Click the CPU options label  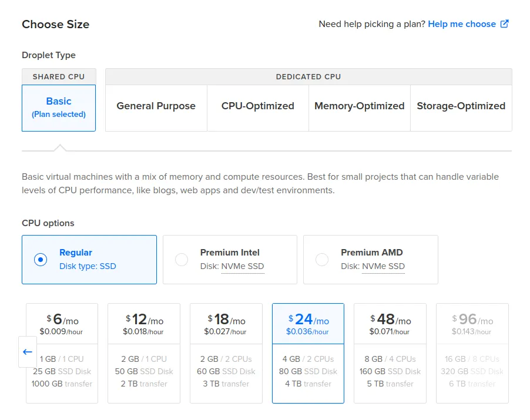pyautogui.click(x=48, y=223)
